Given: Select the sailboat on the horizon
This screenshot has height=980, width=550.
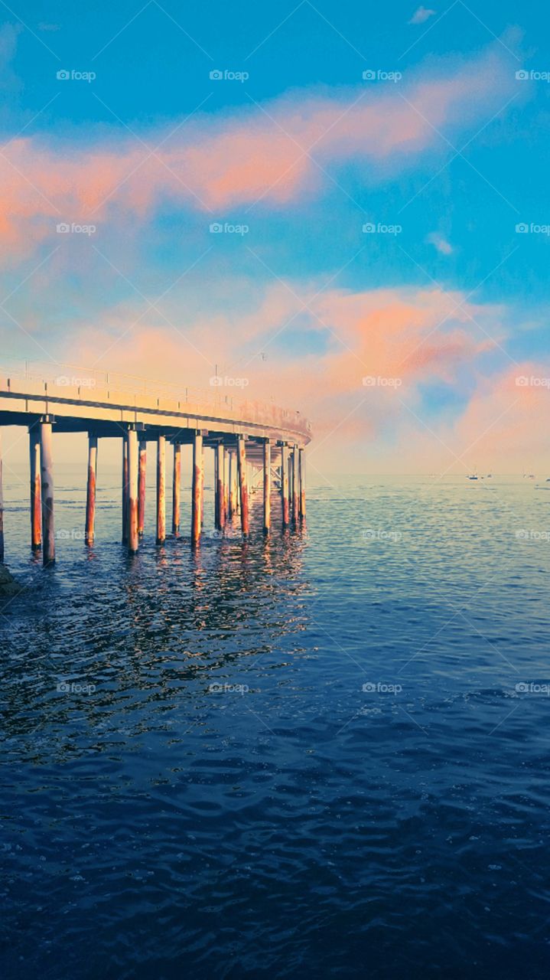Looking at the screenshot, I should click(x=473, y=476).
